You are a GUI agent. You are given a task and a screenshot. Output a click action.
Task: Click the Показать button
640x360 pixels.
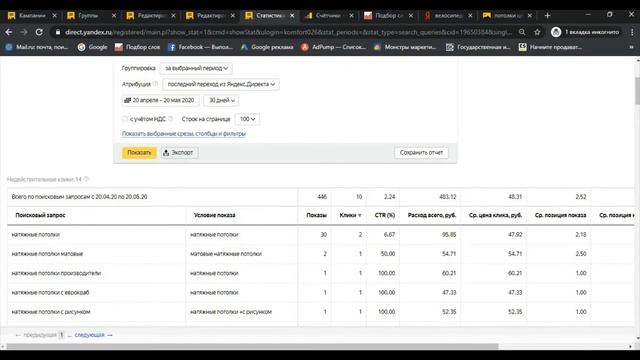point(139,153)
